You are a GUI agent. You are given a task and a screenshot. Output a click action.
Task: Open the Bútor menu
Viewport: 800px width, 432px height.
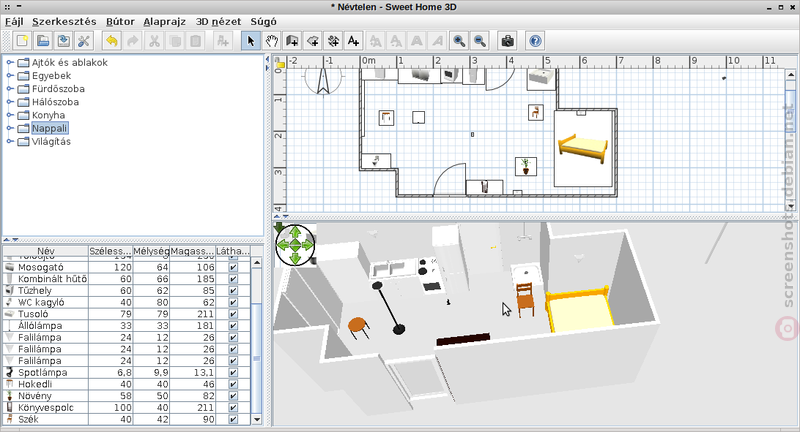coord(120,21)
